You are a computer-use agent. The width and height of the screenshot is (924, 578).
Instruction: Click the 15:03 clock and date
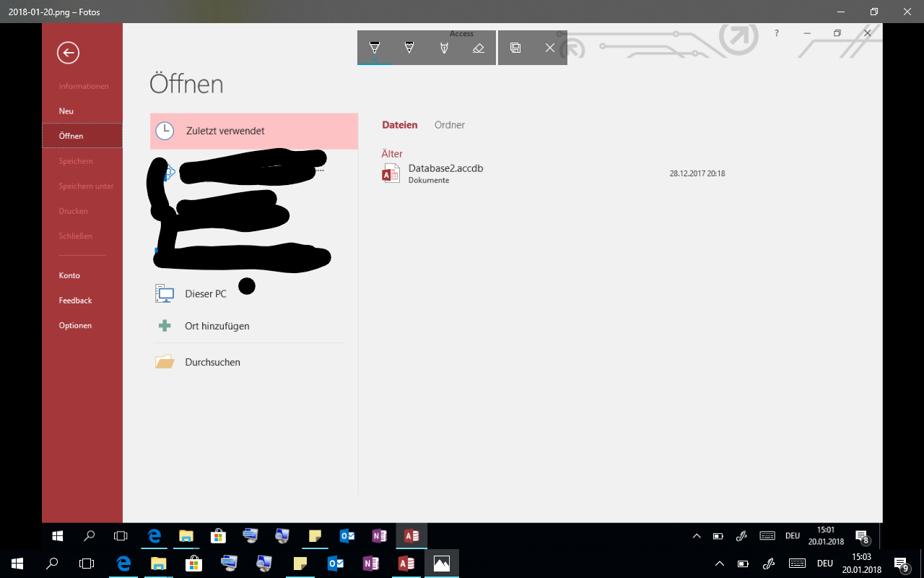click(x=861, y=564)
